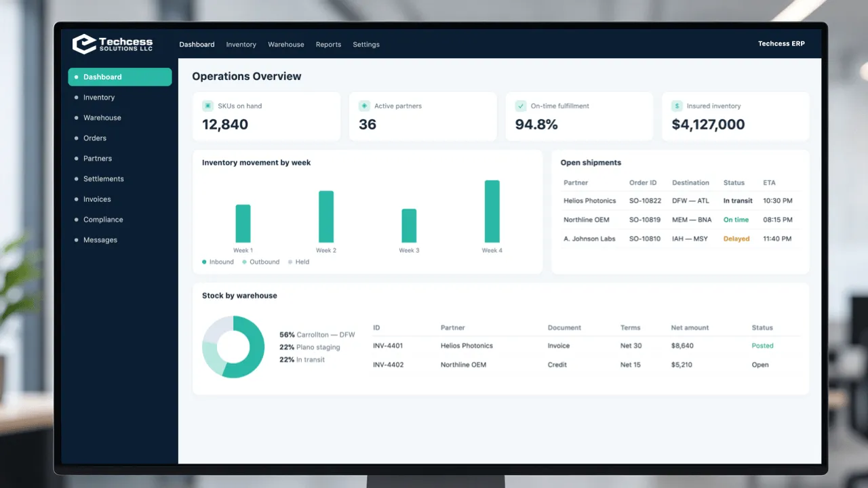Select invoice ID INV-4401
Screen dimensions: 868x488
click(x=388, y=346)
